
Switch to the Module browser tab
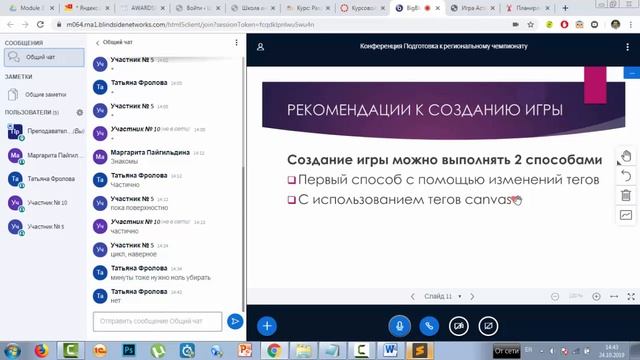[x=31, y=8]
